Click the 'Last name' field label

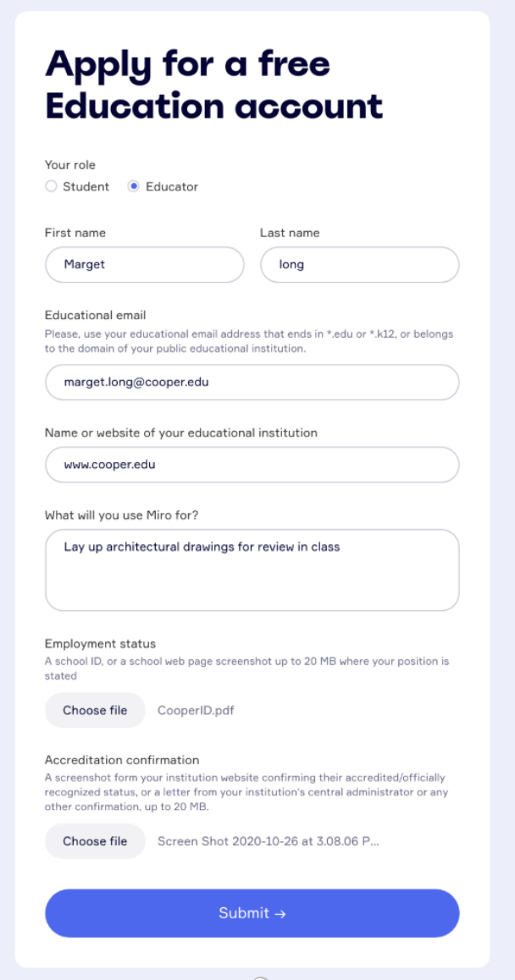coord(290,233)
